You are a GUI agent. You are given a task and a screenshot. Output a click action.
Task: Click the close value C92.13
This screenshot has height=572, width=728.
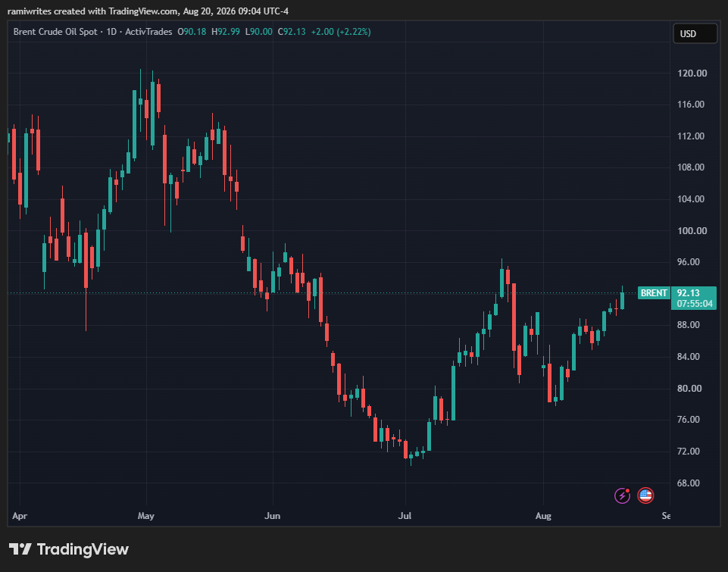point(292,32)
